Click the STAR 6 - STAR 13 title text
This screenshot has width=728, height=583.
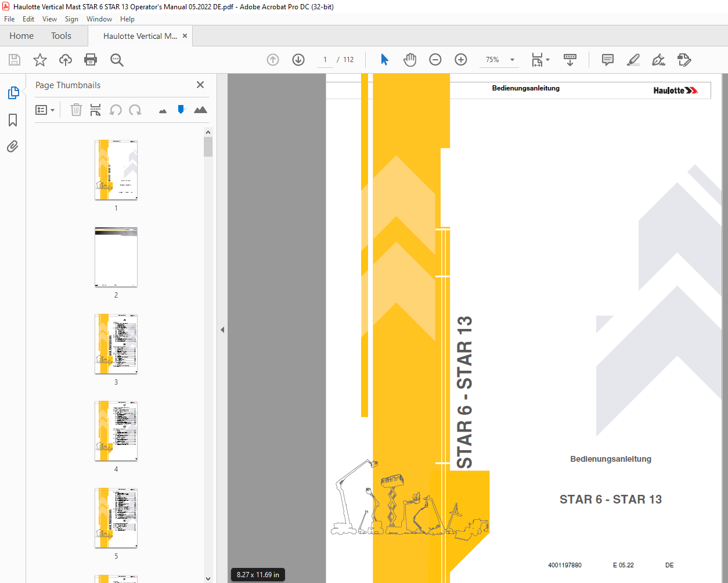611,499
